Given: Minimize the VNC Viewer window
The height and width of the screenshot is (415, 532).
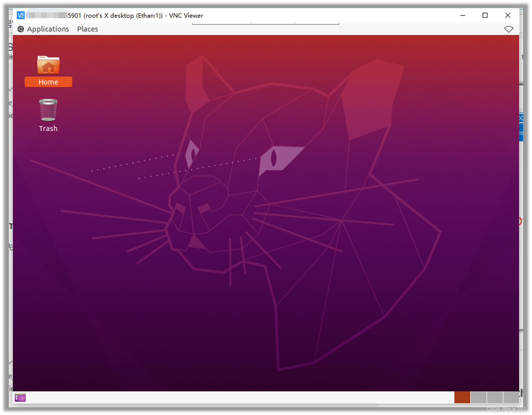Looking at the screenshot, I should coord(463,15).
